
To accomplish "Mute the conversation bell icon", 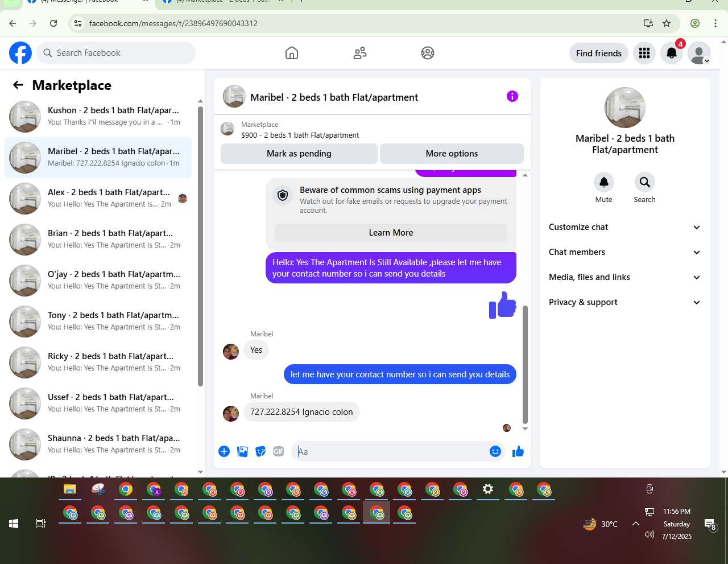I will pyautogui.click(x=604, y=182).
